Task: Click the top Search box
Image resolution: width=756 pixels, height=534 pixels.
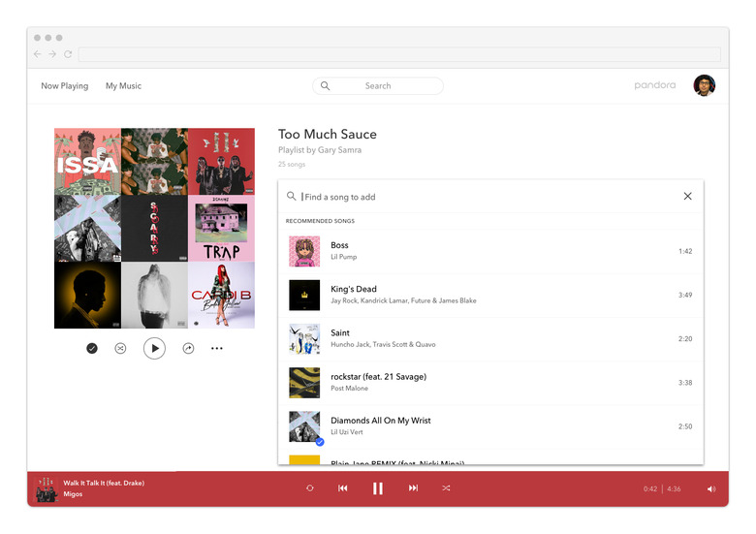Action: [x=378, y=86]
